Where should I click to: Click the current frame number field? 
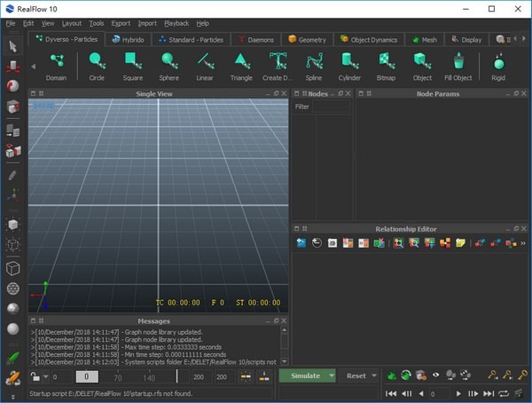point(440,394)
